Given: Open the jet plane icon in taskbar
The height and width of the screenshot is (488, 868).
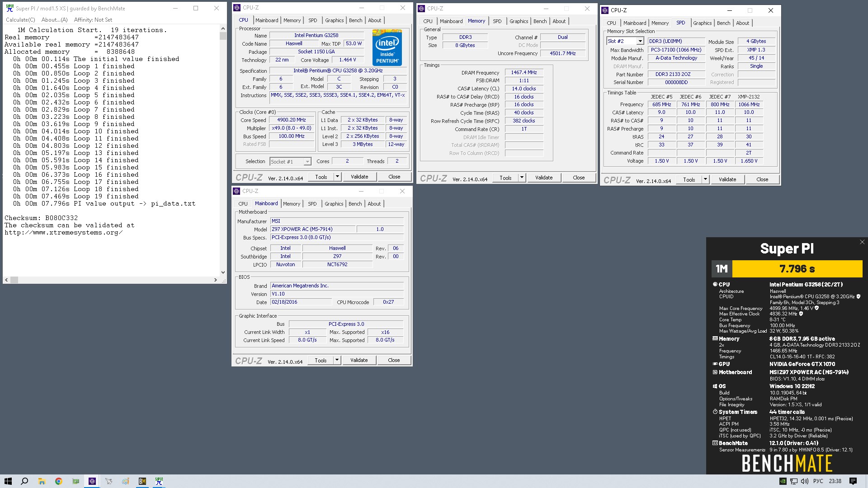Looking at the screenshot, I should point(108,481).
